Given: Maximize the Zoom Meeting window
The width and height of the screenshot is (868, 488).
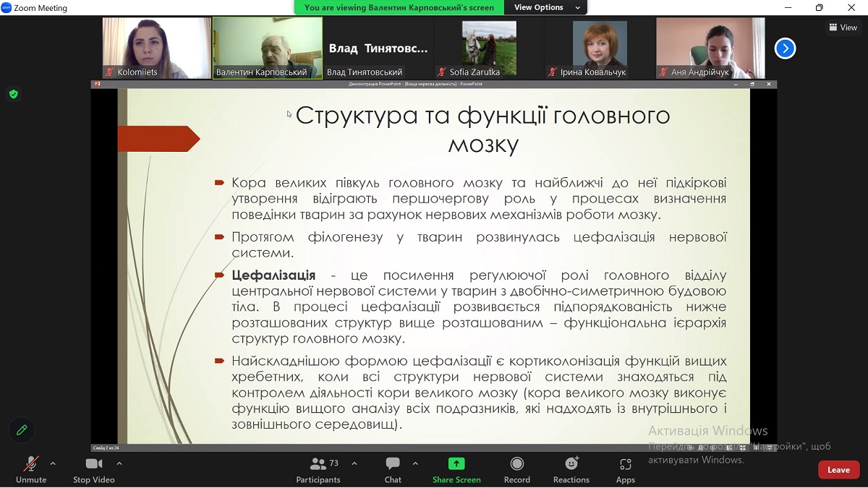Looking at the screenshot, I should [819, 8].
